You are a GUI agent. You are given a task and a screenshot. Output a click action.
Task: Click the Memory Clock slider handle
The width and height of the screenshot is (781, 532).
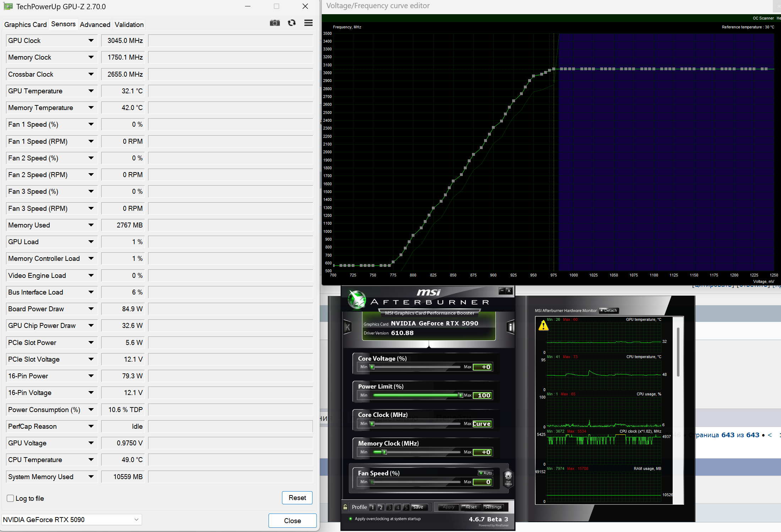385,452
